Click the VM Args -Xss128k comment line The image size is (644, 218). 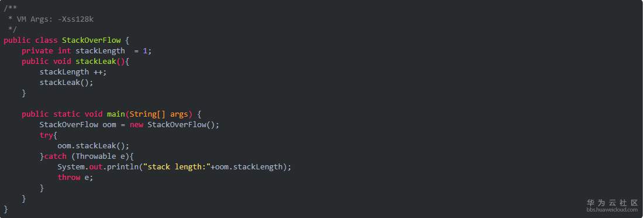pos(51,19)
